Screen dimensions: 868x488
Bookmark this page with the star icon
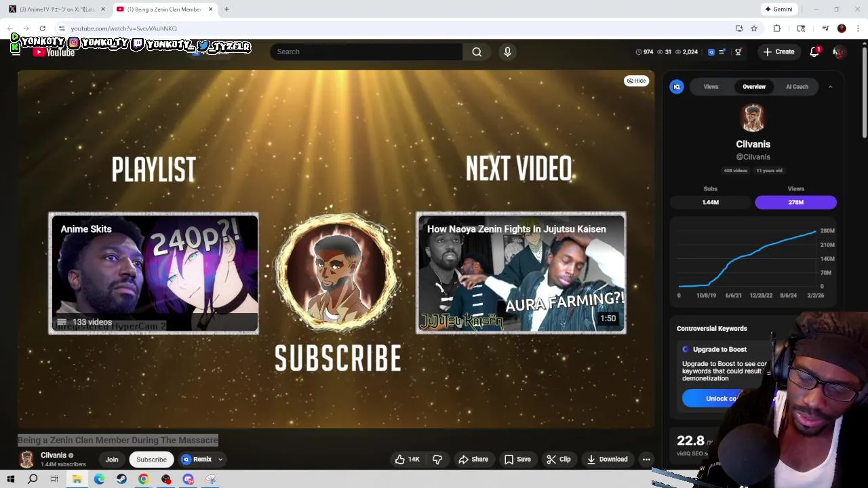[754, 28]
